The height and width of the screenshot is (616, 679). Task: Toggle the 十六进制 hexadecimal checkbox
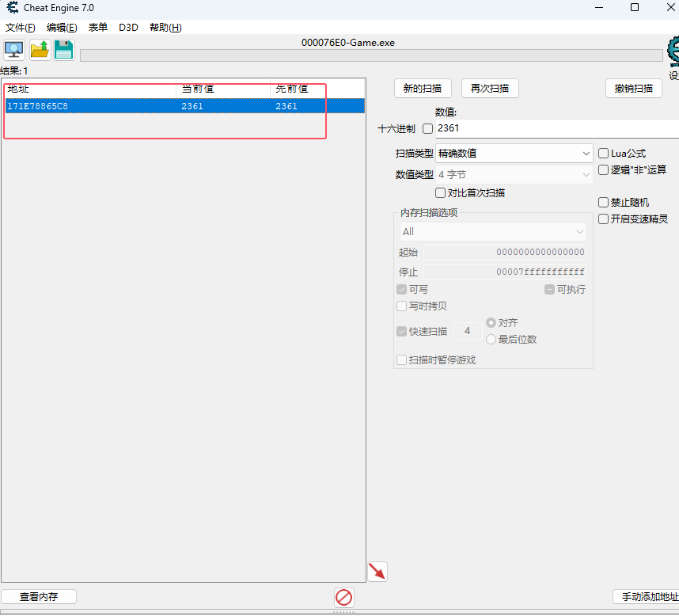(x=427, y=128)
